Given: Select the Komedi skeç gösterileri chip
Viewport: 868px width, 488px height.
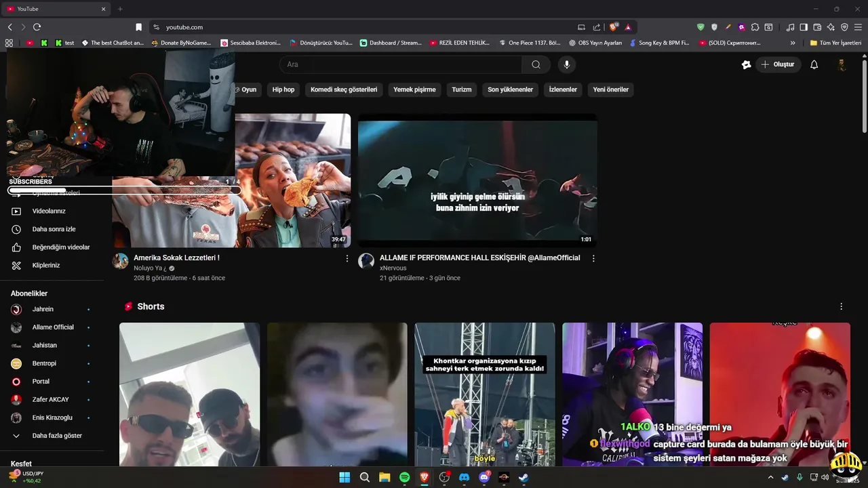Looking at the screenshot, I should (x=344, y=89).
